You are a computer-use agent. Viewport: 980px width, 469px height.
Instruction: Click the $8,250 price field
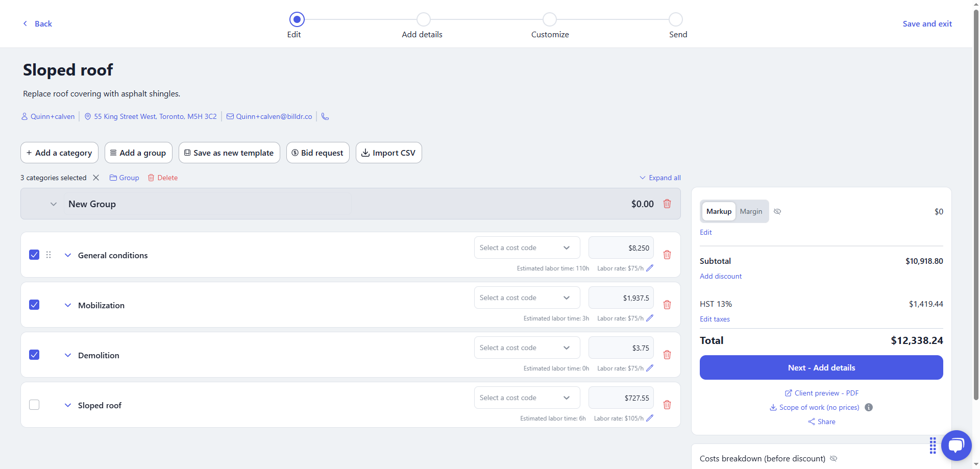[x=621, y=248]
